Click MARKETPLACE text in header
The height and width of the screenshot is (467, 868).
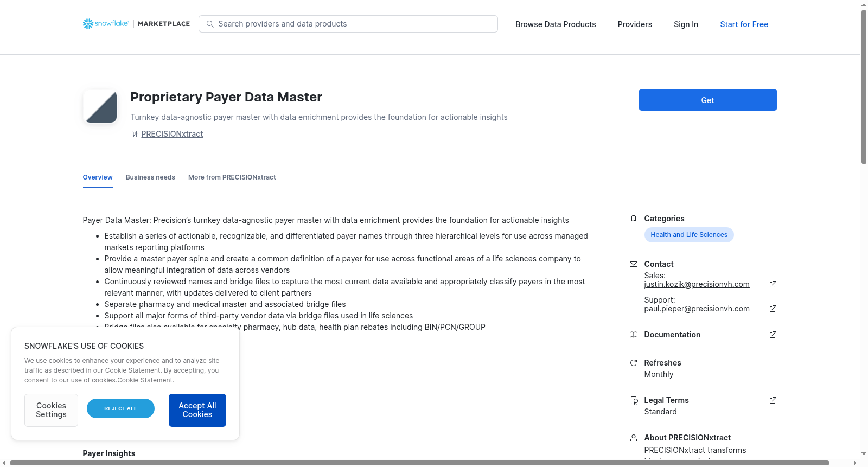click(x=164, y=24)
